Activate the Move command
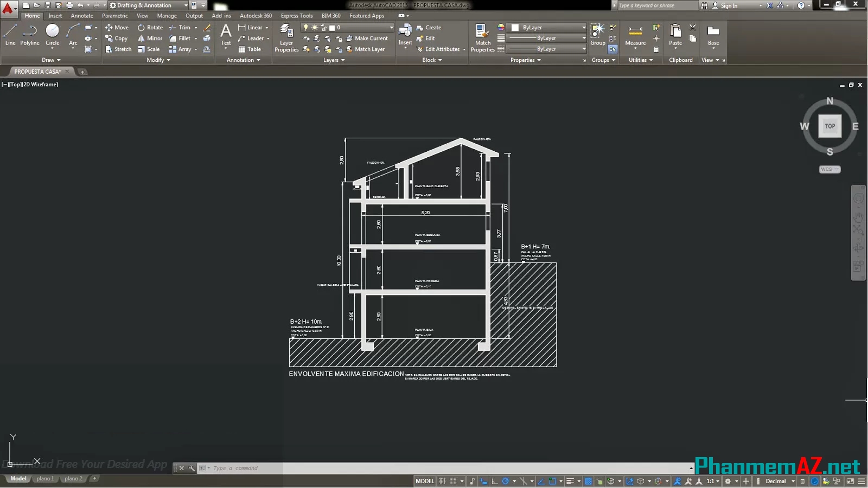 (117, 27)
